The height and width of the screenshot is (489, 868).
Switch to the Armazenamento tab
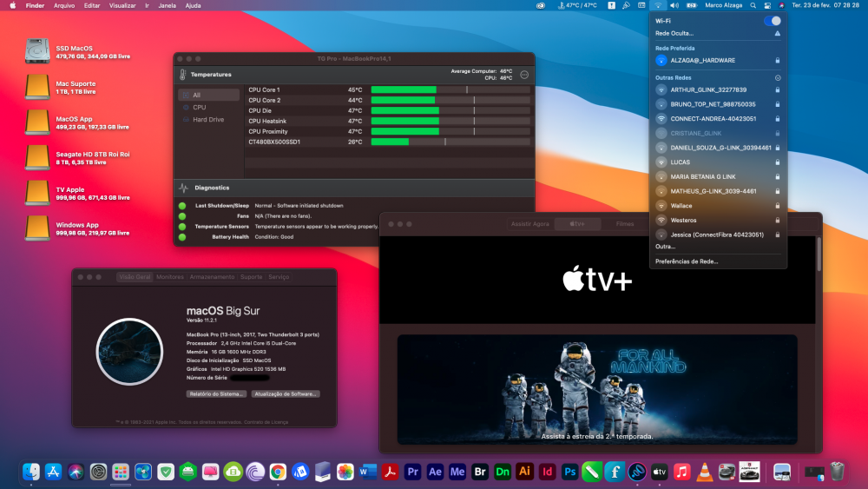pyautogui.click(x=212, y=277)
